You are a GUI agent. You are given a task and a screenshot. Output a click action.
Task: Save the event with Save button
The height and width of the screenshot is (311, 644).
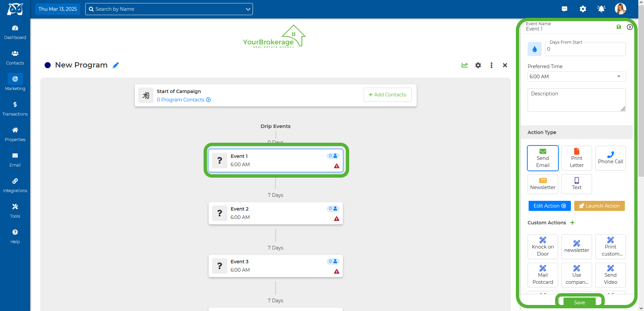tap(580, 302)
